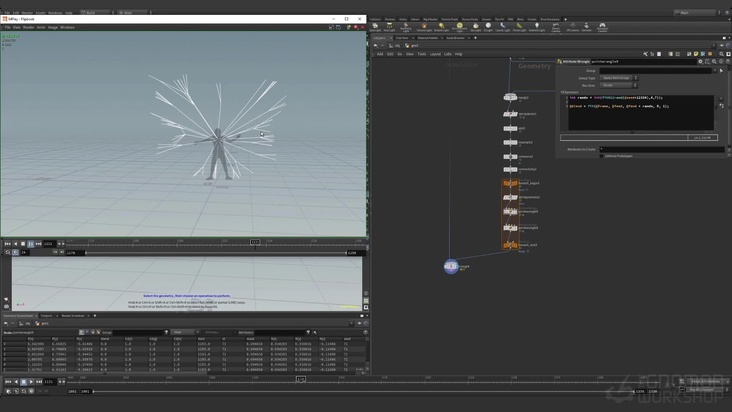Play forward in the main Houdini playbar

tap(31, 382)
